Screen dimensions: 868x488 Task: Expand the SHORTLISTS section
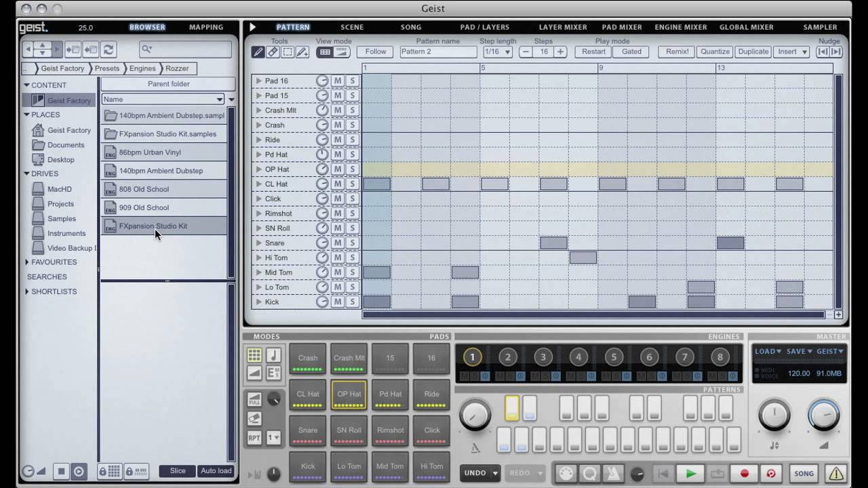tap(26, 291)
